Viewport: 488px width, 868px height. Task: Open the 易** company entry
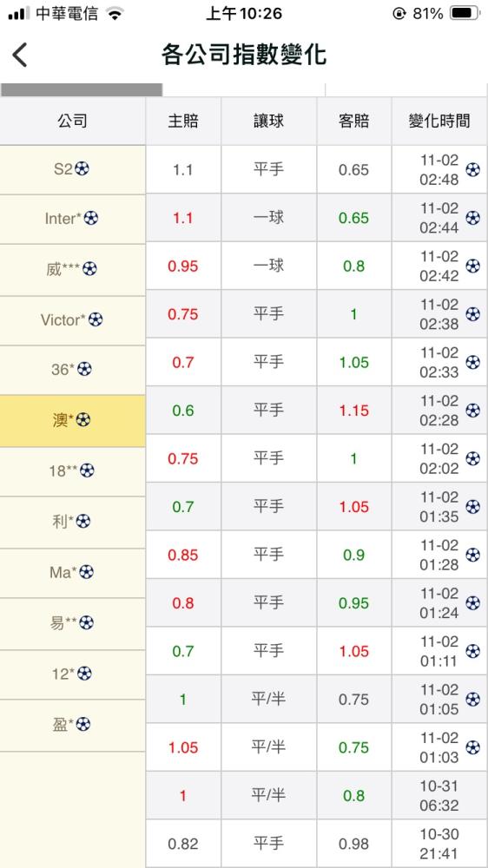pos(73,622)
